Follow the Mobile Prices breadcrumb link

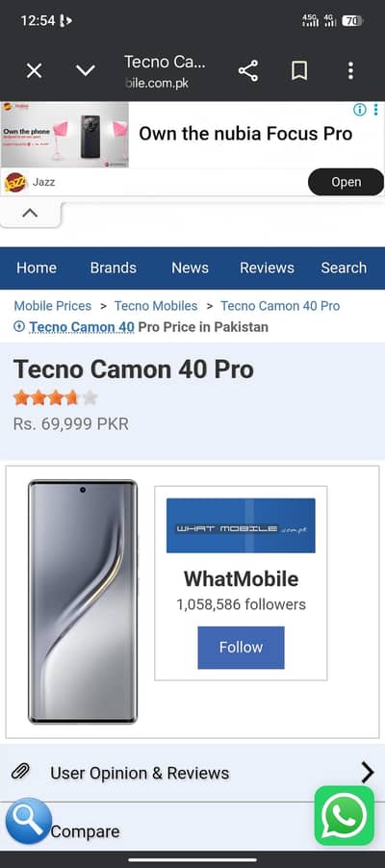pos(53,306)
